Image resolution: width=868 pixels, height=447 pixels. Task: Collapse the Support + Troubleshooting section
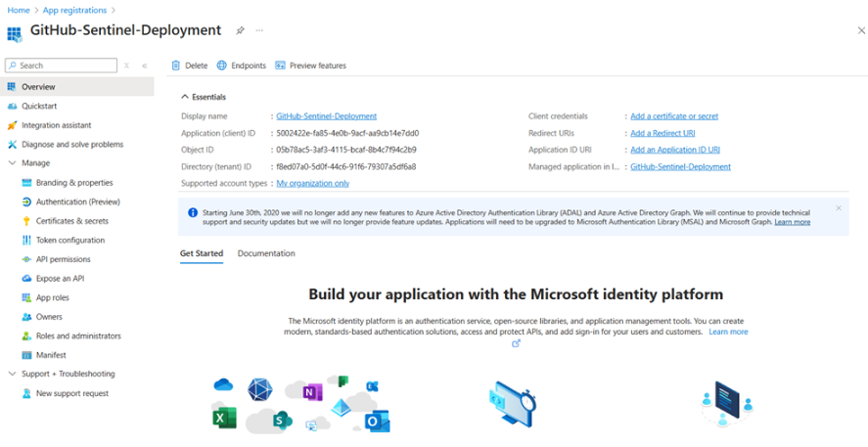pyautogui.click(x=13, y=374)
